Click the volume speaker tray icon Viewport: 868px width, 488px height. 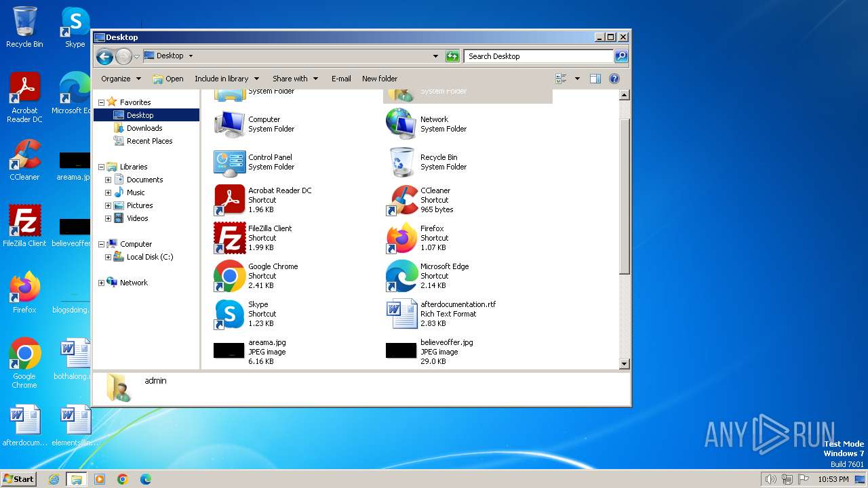tap(770, 479)
